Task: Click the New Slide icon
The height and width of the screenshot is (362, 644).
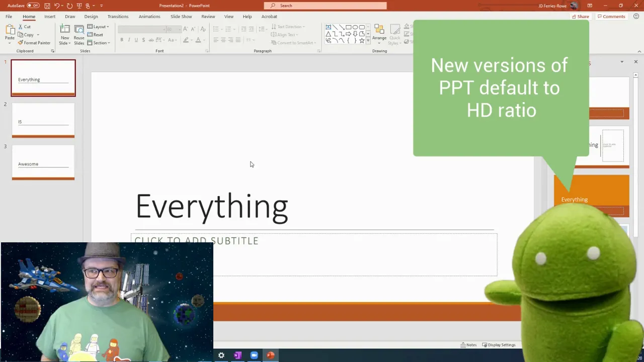Action: [65, 30]
